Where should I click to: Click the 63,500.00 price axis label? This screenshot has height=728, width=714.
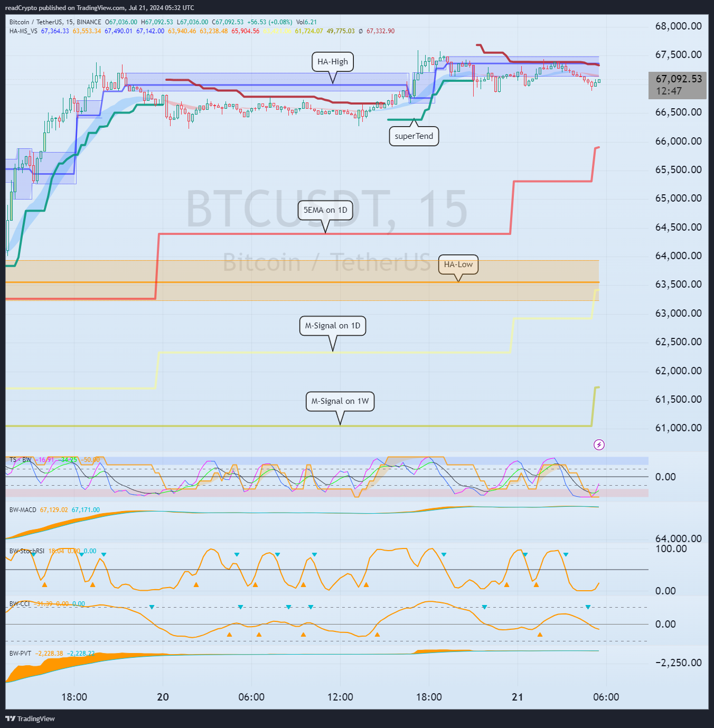[678, 285]
